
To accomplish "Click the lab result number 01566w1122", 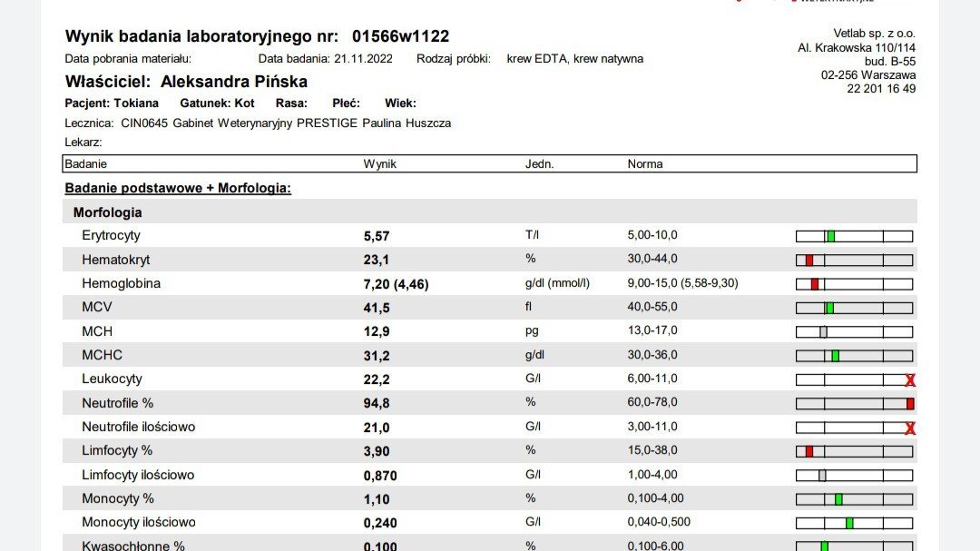I will (400, 36).
